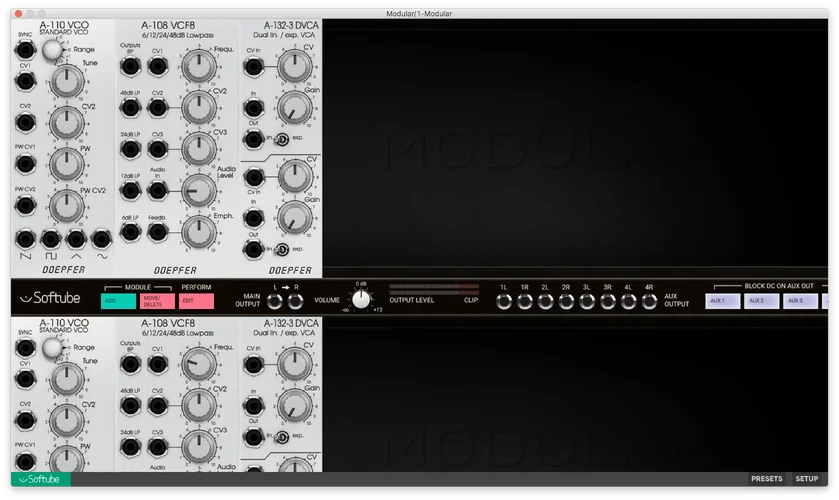Click second channel CV knob on upper rack DVCA
The width and height of the screenshot is (839, 500).
point(294,177)
